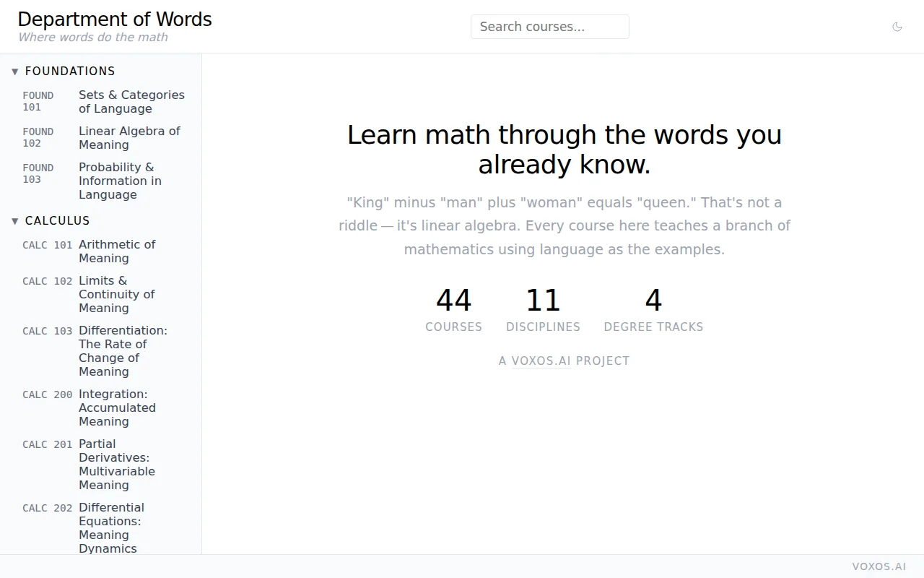This screenshot has height=578, width=924.
Task: Click the Department of Words site title
Action: 115,20
